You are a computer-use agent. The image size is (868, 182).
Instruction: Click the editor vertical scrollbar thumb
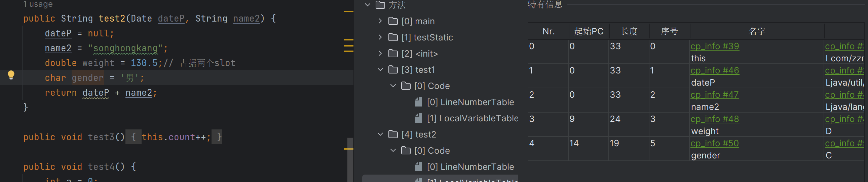(350, 159)
